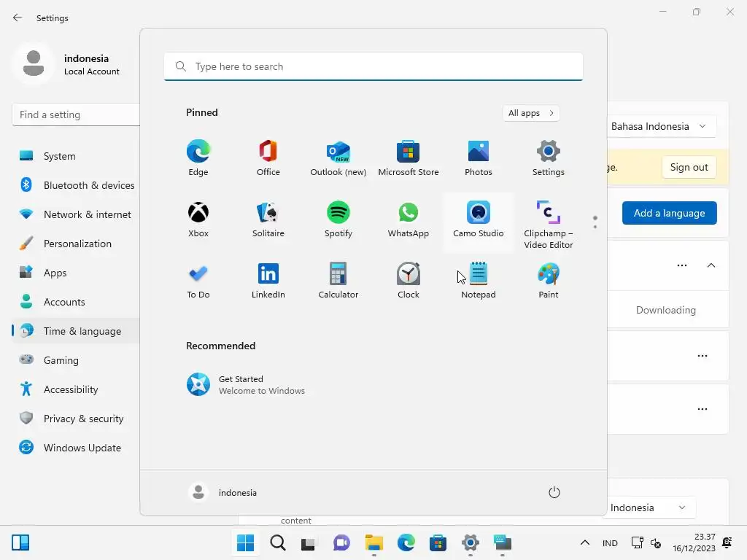Go to next pinned apps page dots
This screenshot has height=560, width=747.
tap(595, 222)
